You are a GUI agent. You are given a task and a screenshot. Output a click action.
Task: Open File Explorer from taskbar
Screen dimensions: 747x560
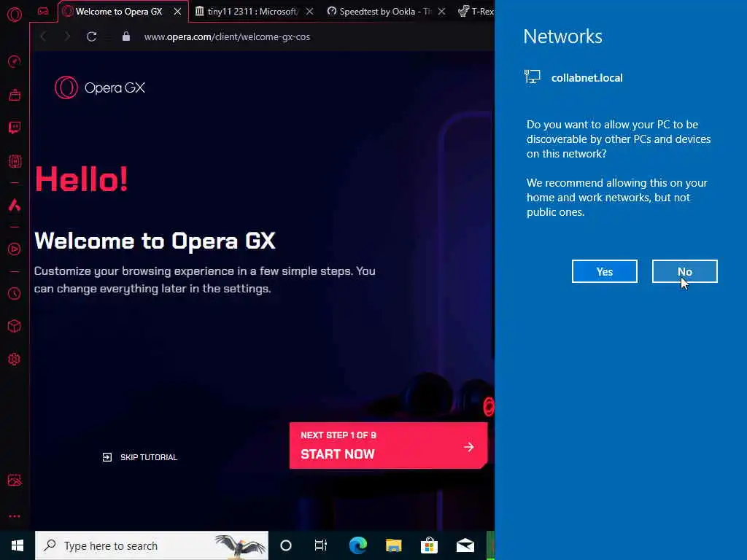tap(393, 545)
